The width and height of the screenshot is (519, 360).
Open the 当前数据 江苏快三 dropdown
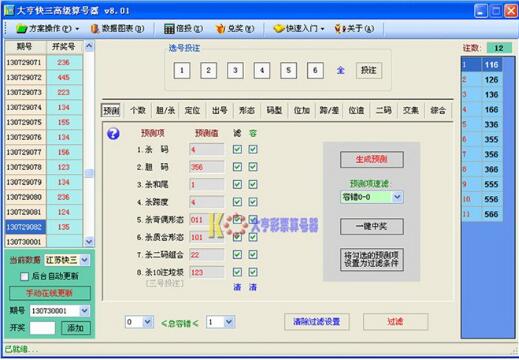[x=85, y=260]
